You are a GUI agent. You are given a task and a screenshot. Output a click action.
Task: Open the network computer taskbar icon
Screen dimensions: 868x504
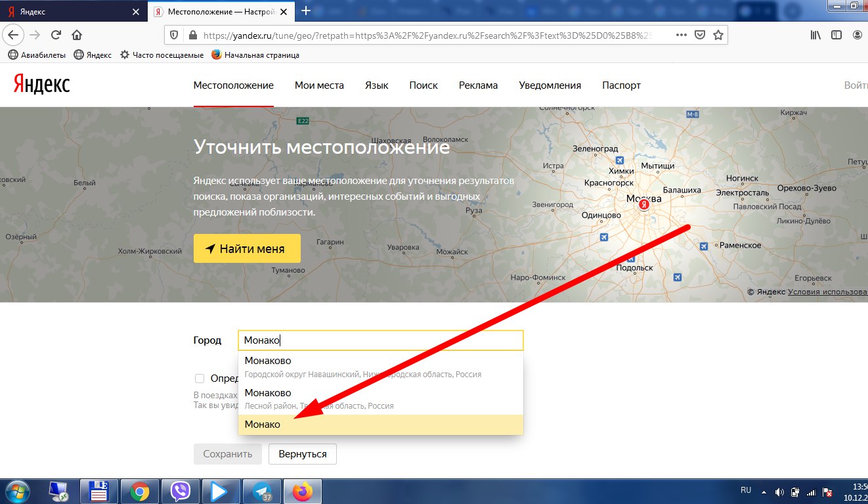click(60, 492)
